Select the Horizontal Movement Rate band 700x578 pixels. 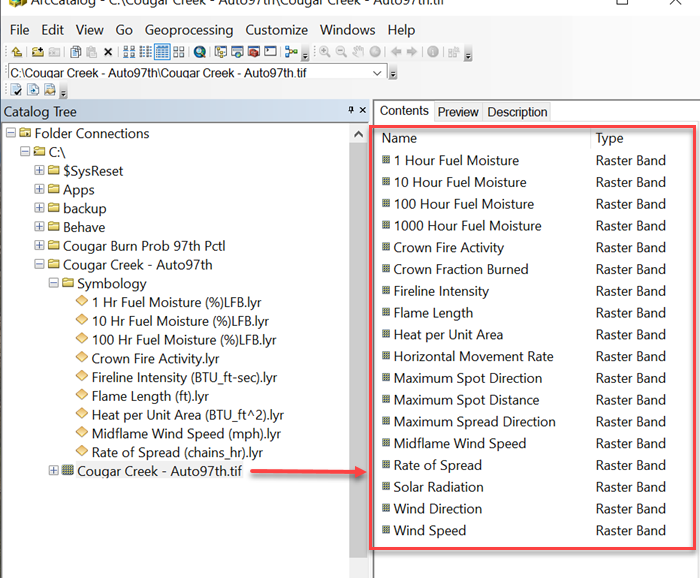click(473, 356)
